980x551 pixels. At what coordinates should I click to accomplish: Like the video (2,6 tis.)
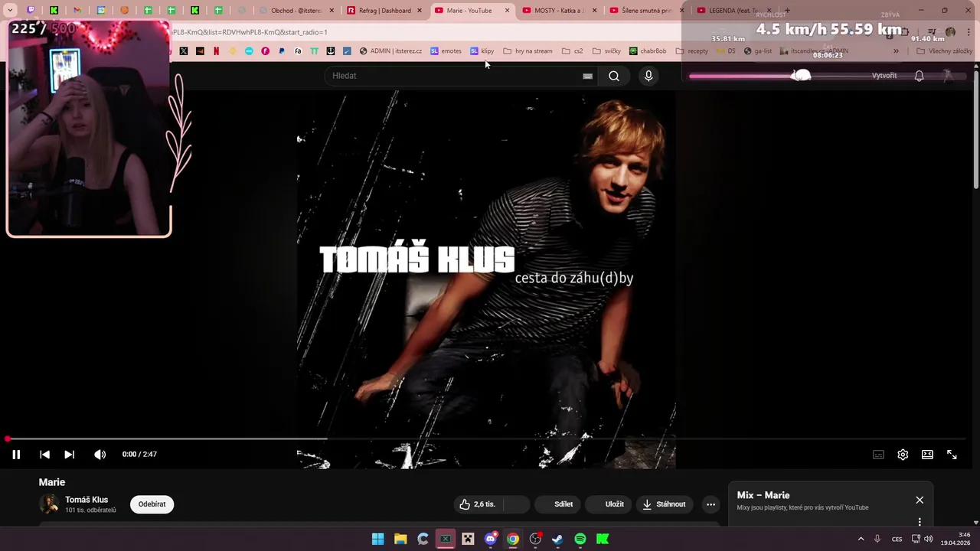pyautogui.click(x=478, y=504)
